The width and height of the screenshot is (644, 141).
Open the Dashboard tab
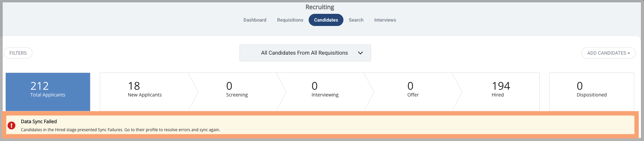click(255, 20)
